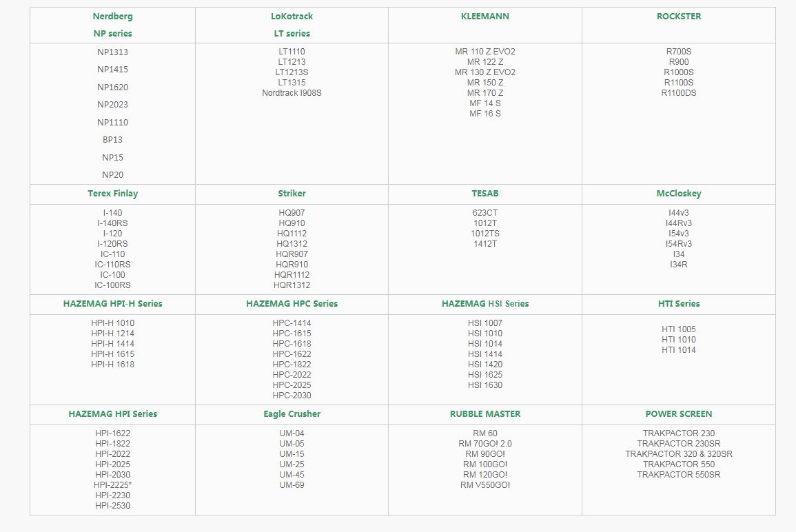
Task: Select MF 16 S
Action: coord(484,114)
